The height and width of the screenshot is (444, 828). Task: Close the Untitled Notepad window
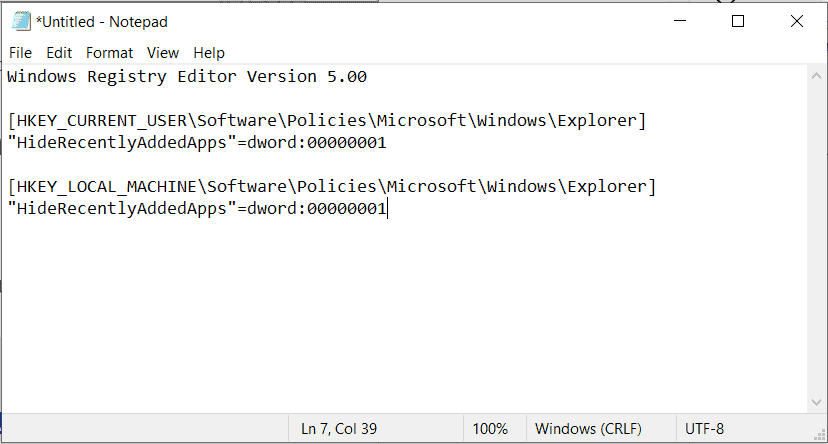[x=796, y=21]
